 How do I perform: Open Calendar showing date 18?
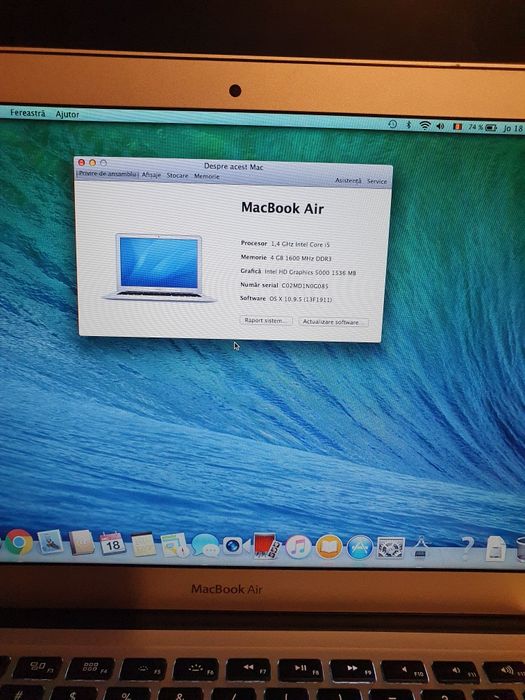point(112,543)
